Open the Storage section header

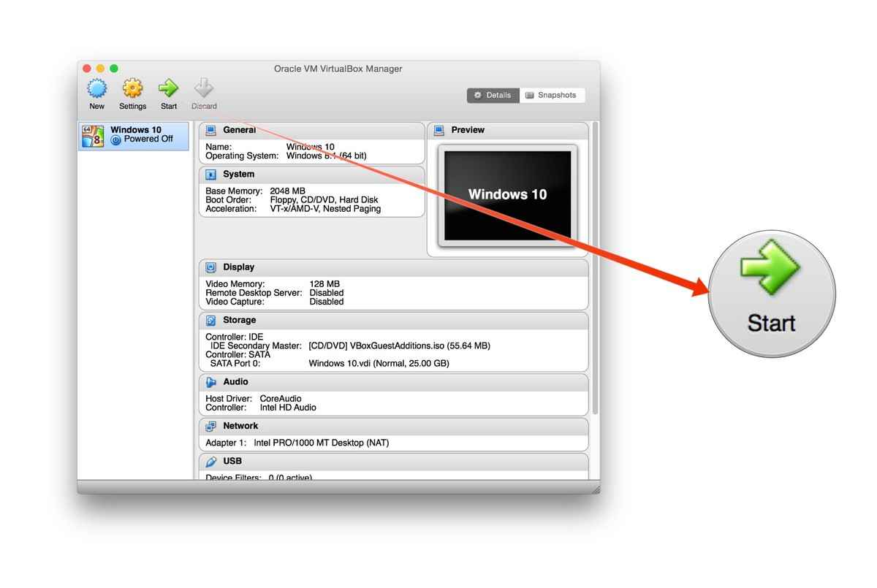240,320
